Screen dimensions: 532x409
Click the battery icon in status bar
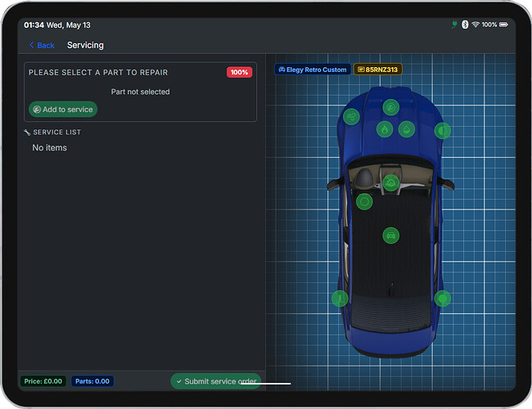point(503,25)
